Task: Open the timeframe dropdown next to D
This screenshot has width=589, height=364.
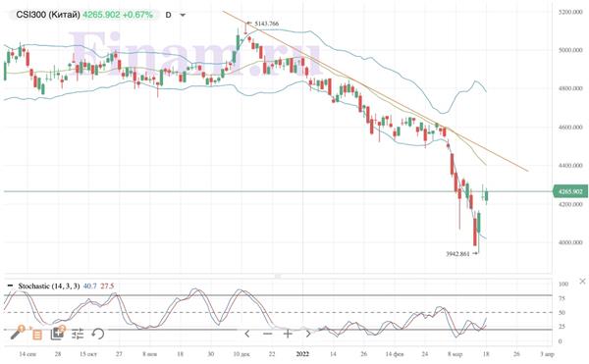Action: tap(183, 16)
